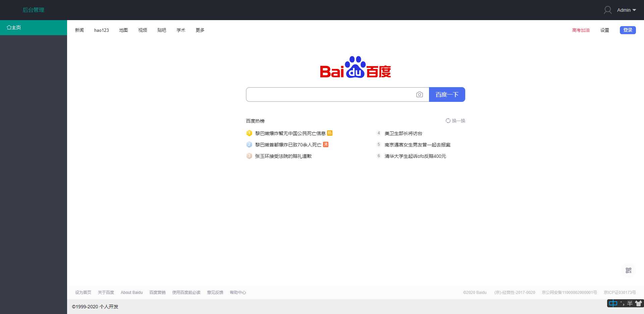644x314 pixels.
Task: Open hot item 黎巴嫩首都爆炸已致70余人死亡
Action: (288, 145)
